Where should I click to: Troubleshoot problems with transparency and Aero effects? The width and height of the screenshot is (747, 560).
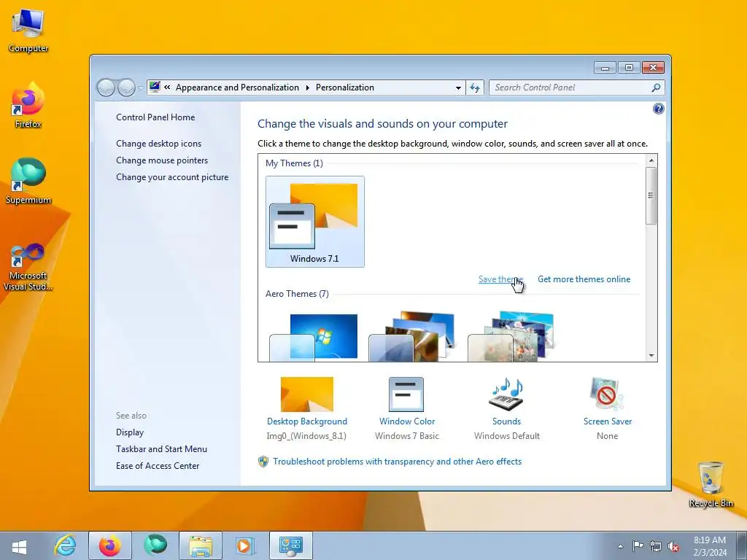(397, 462)
